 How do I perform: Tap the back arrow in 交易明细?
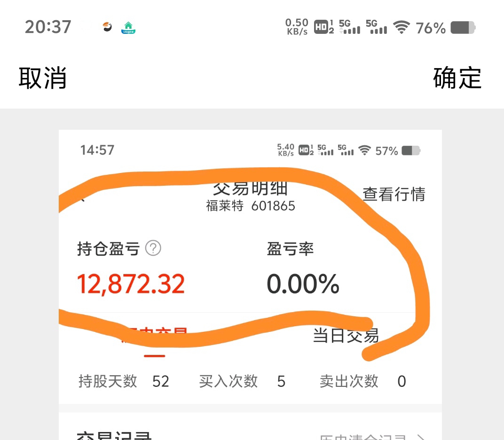(x=82, y=200)
